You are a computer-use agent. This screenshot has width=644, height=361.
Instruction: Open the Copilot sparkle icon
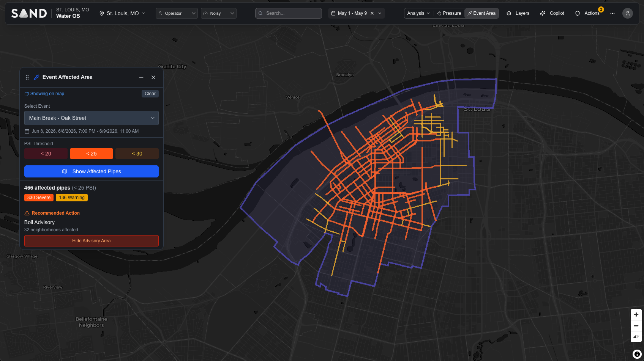click(543, 13)
